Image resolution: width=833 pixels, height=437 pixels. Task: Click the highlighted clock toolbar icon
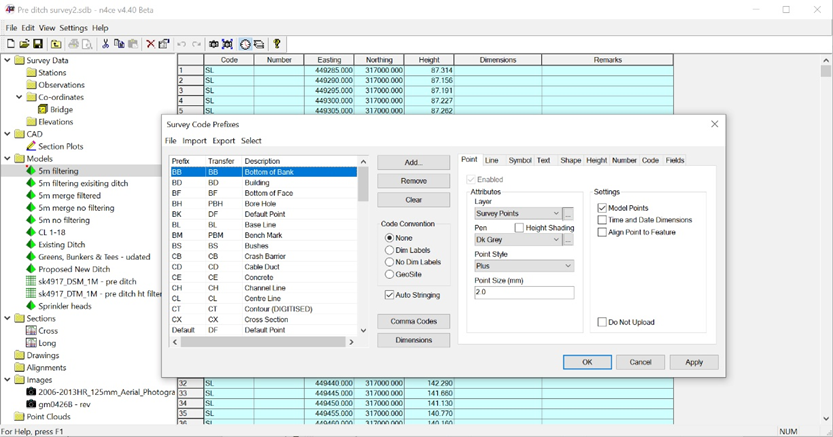click(x=245, y=44)
